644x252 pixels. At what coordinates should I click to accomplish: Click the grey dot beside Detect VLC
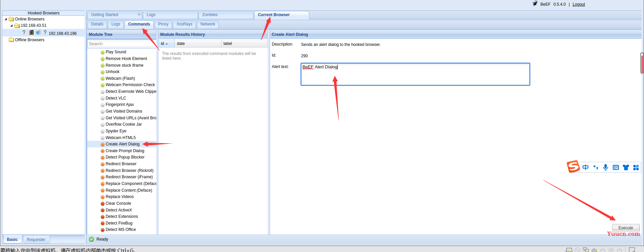[103, 99]
